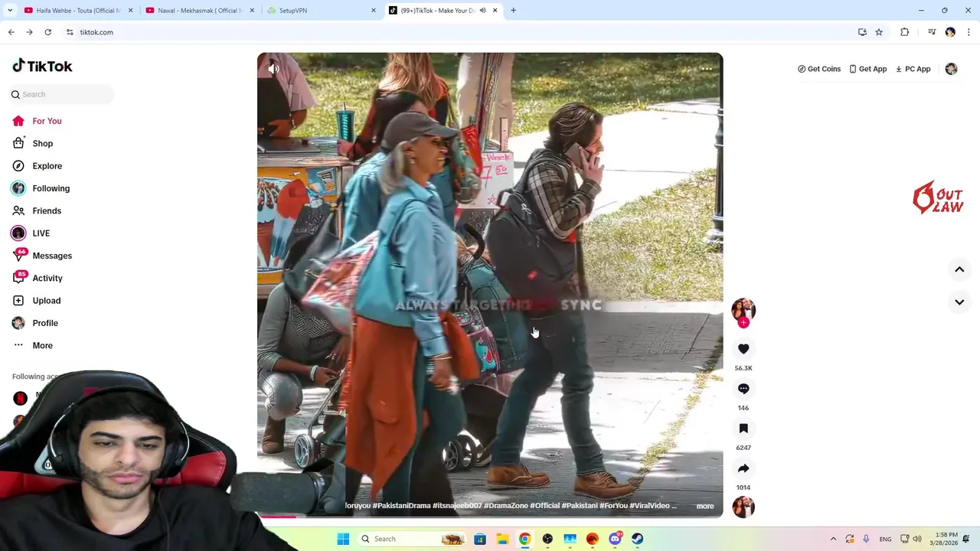Open the taskbar clock and date
The width and height of the screenshot is (980, 551).
click(946, 539)
